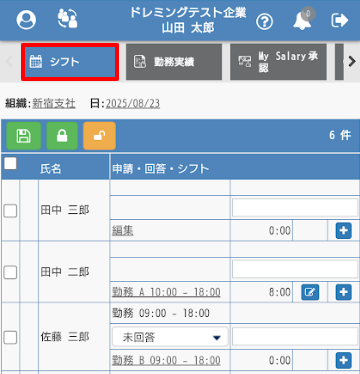This screenshot has height=374, width=360.
Task: Check the box for 佐藤 三郎
Action: (10, 337)
